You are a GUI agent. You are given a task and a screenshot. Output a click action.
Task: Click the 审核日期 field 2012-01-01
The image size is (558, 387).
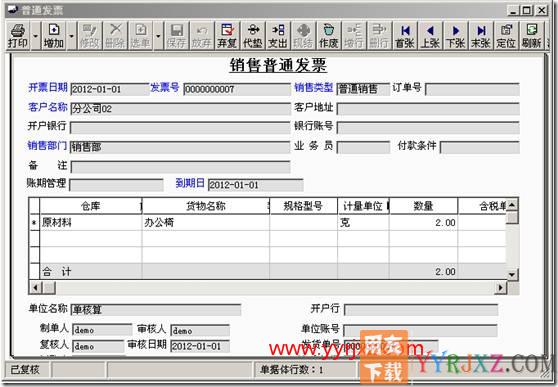200,346
